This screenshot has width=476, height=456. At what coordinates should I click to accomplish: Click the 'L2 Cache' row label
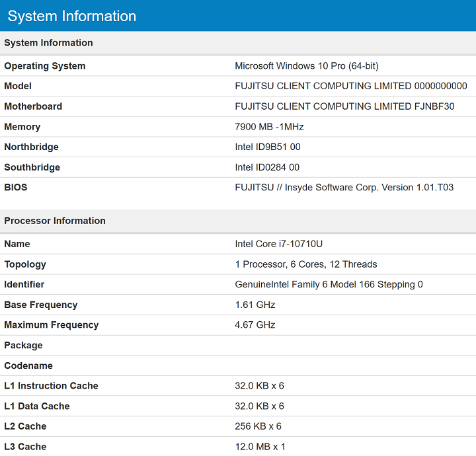tap(26, 426)
